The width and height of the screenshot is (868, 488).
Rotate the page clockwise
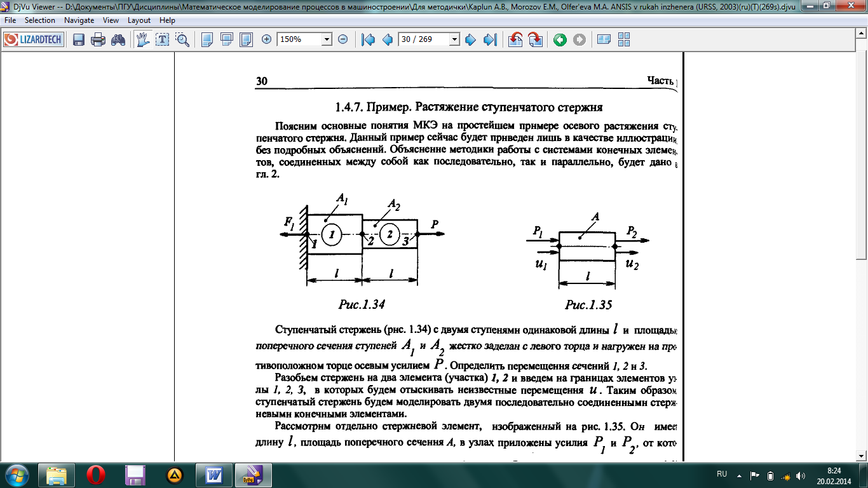(x=535, y=39)
